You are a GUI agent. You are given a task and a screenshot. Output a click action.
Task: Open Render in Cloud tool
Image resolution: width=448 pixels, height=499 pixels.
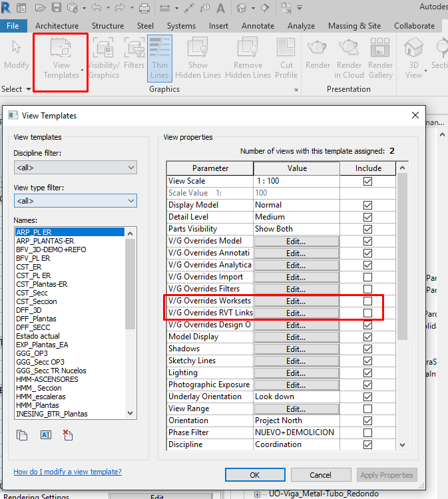click(x=349, y=59)
